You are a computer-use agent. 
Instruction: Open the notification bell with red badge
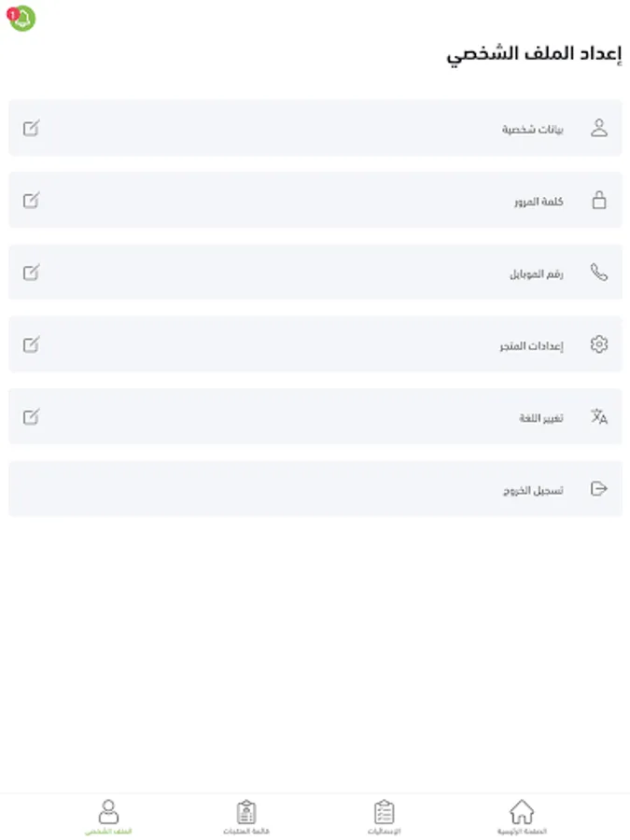tap(21, 18)
